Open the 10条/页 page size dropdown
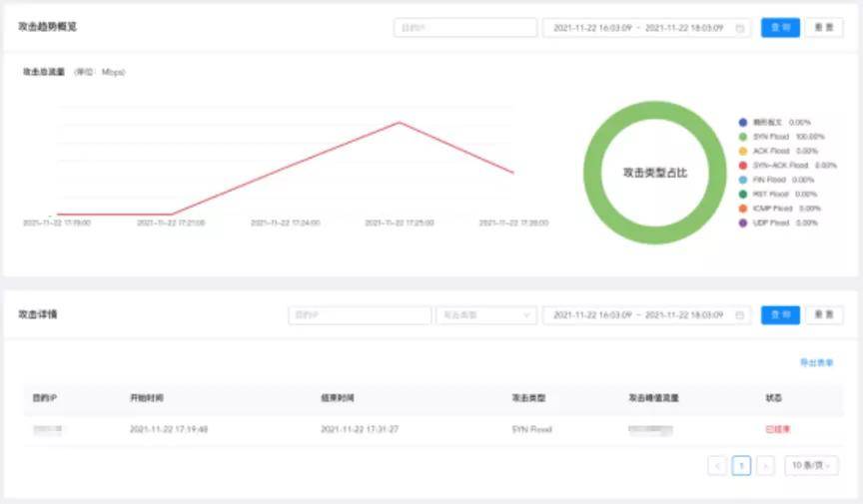863x504 pixels. pyautogui.click(x=811, y=466)
